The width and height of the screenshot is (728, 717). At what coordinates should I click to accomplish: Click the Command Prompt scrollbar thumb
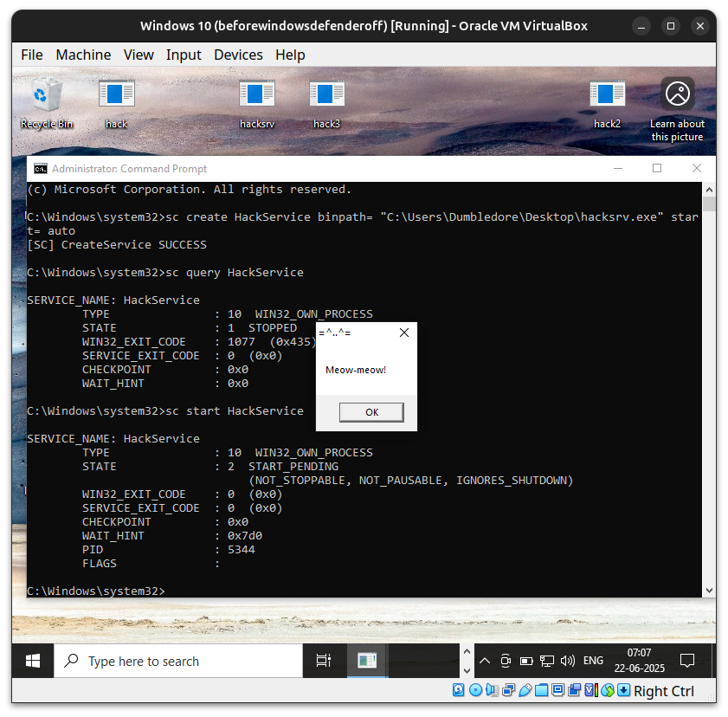point(709,204)
